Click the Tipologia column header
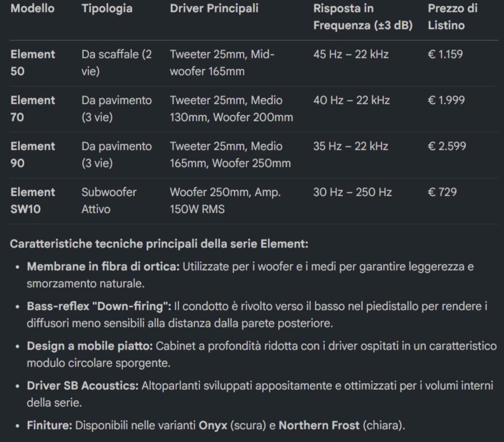The image size is (504, 442). click(107, 9)
